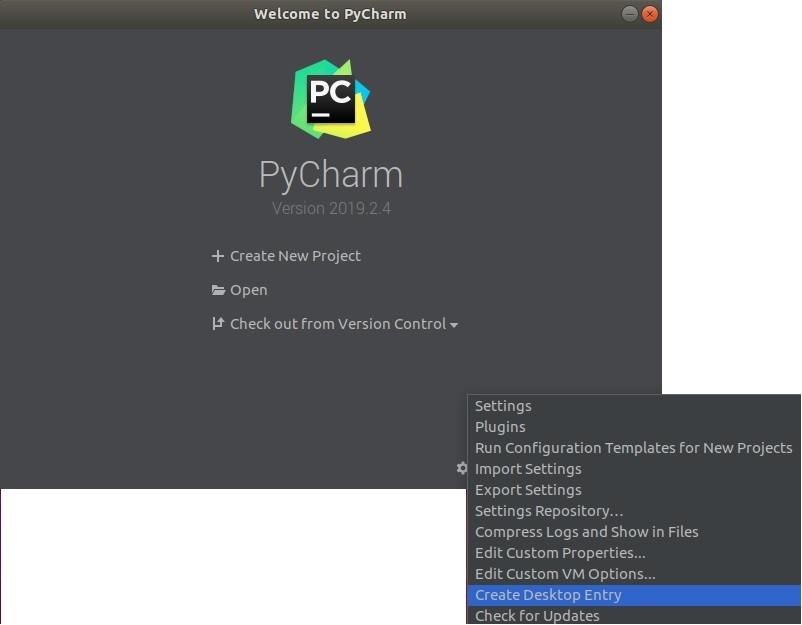Expand the Version Control dropdown arrow
This screenshot has height=625, width=802.
[454, 325]
